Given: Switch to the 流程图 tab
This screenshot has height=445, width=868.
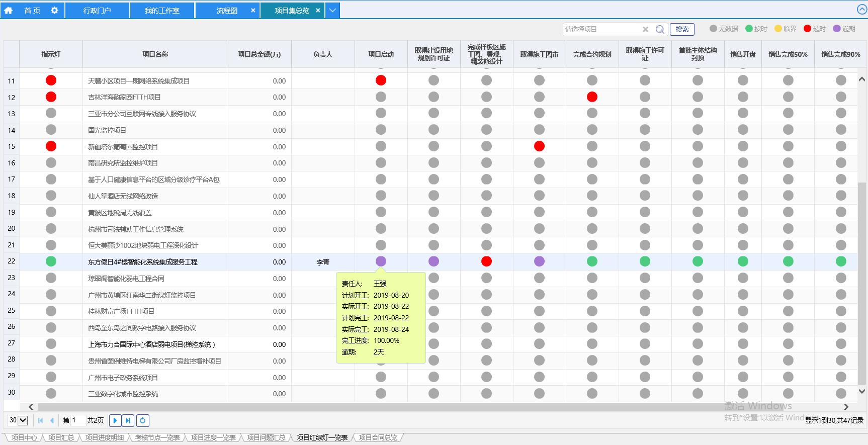Looking at the screenshot, I should pos(227,10).
